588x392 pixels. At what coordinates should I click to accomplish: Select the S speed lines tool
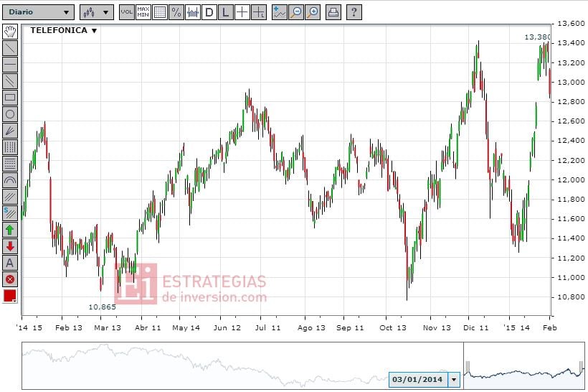tap(10, 213)
